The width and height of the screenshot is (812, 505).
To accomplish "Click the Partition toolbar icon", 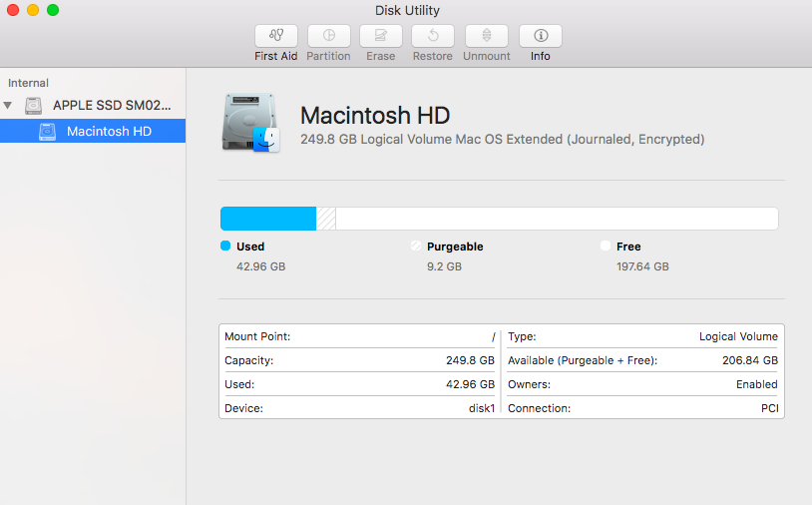I will (329, 36).
